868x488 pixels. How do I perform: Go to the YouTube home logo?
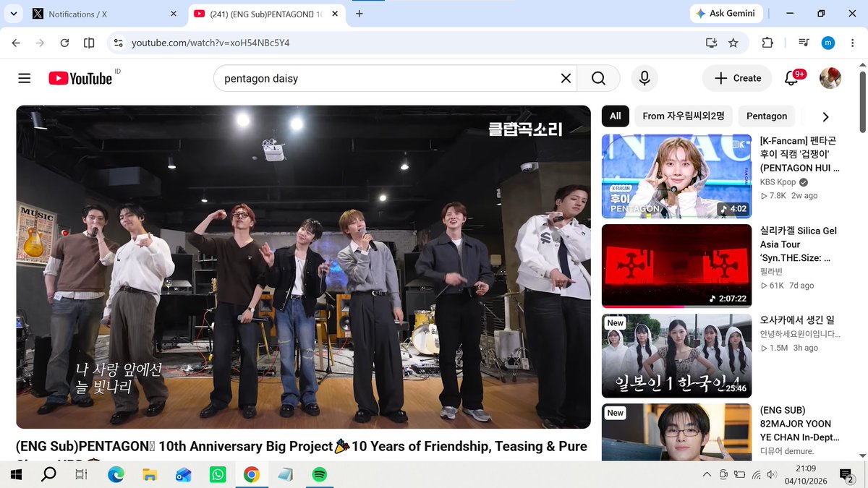80,78
